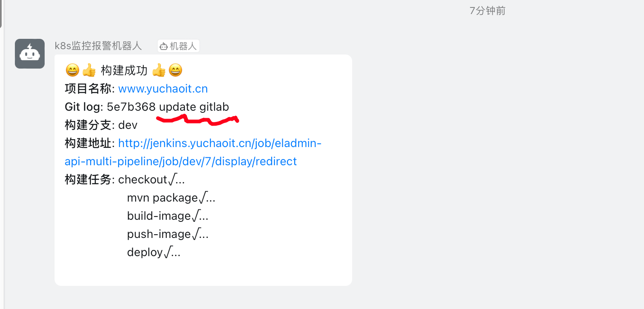Viewport: 644px width, 309px height.
Task: Click the second line of build URL
Action: tap(181, 162)
